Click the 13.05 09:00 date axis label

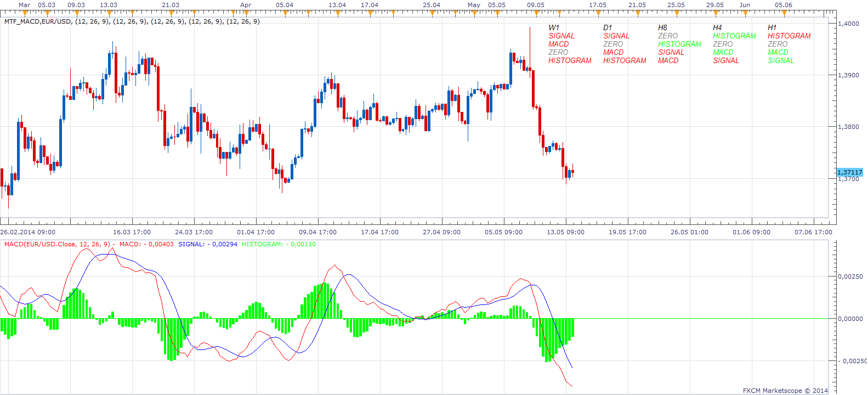coord(565,232)
